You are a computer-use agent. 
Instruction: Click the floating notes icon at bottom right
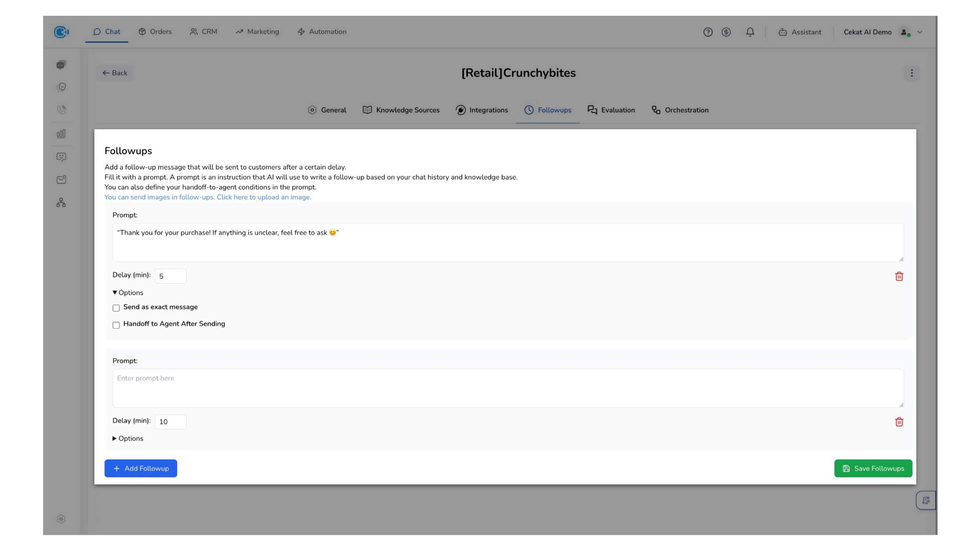tap(925, 500)
